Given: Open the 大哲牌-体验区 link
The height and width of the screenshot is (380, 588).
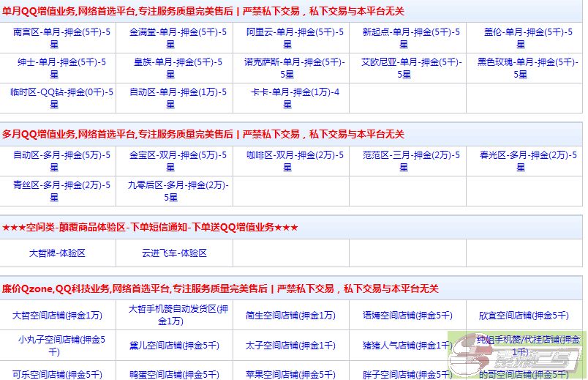Looking at the screenshot, I should tap(57, 253).
